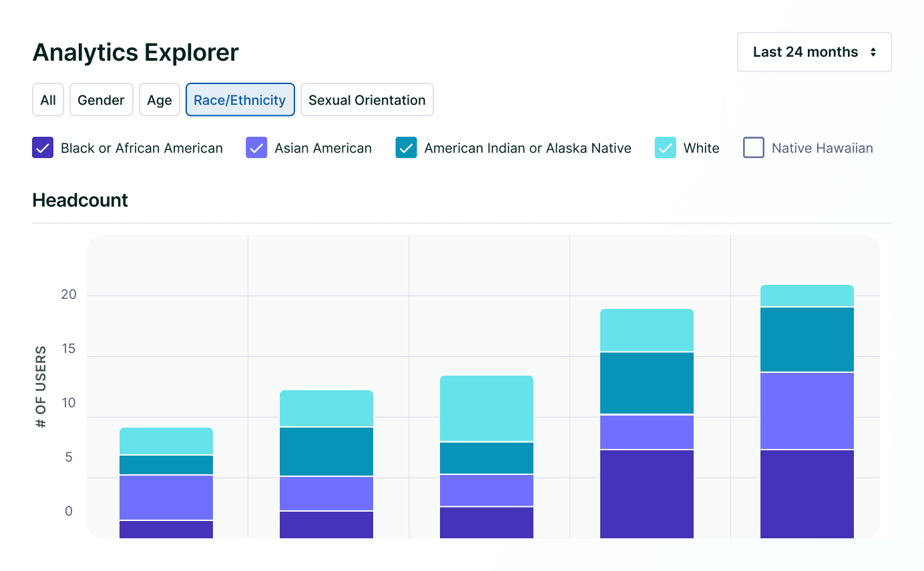924x571 pixels.
Task: Click the teal checkmark icon beside White
Action: (665, 147)
